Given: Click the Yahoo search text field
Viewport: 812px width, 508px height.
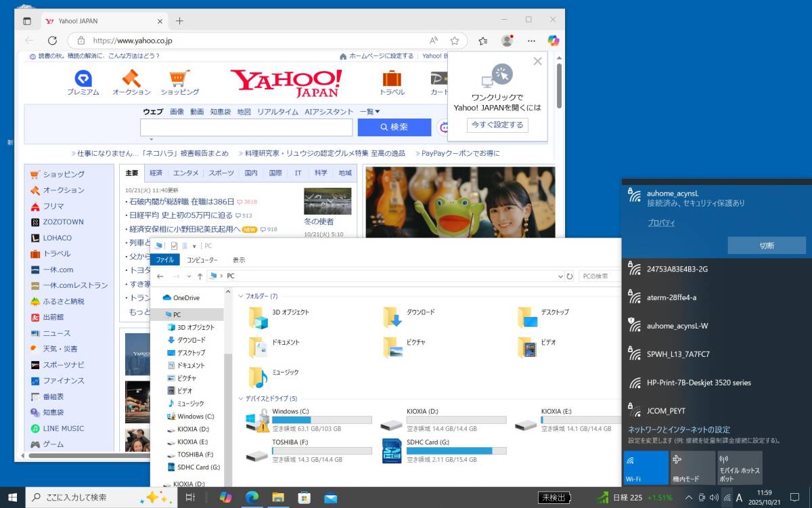Looking at the screenshot, I should coord(246,127).
